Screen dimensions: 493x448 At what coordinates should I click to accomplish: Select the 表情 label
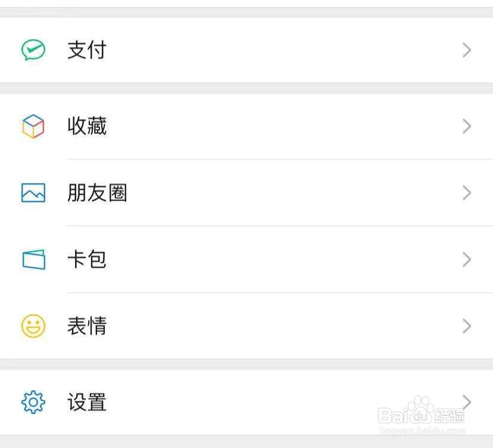click(x=87, y=326)
